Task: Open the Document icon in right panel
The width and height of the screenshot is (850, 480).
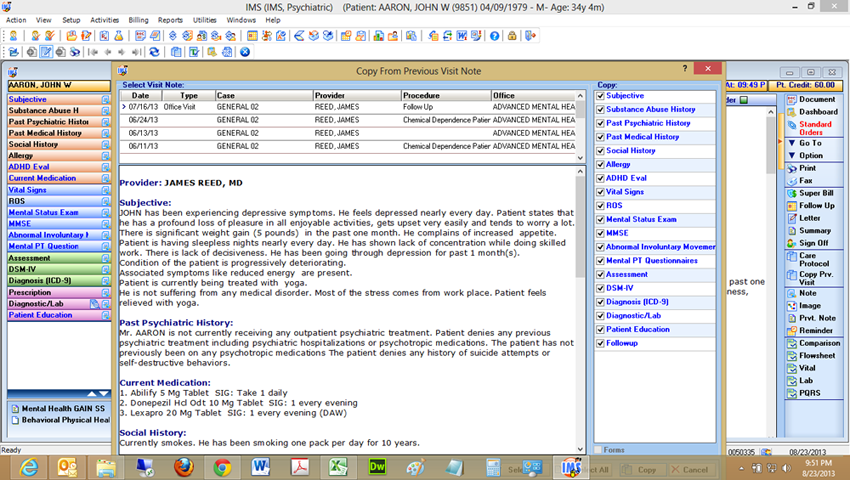Action: (x=792, y=99)
